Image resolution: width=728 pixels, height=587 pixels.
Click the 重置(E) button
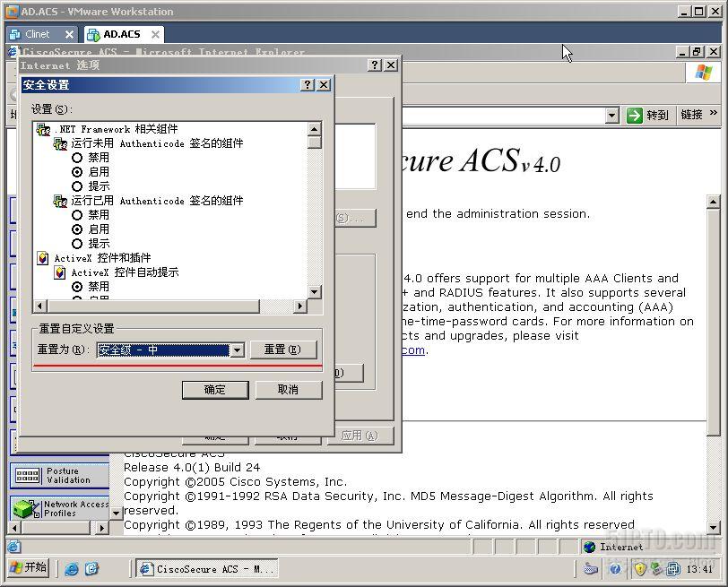(x=283, y=350)
